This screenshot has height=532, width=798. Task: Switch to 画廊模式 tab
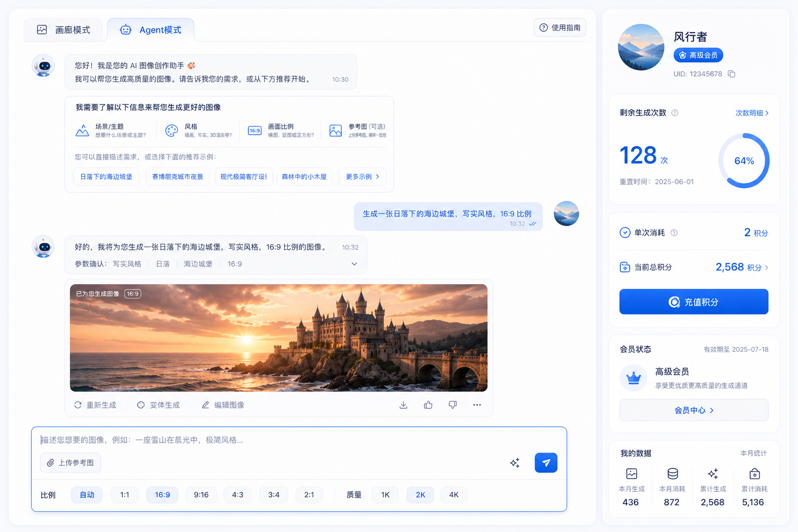tap(63, 30)
